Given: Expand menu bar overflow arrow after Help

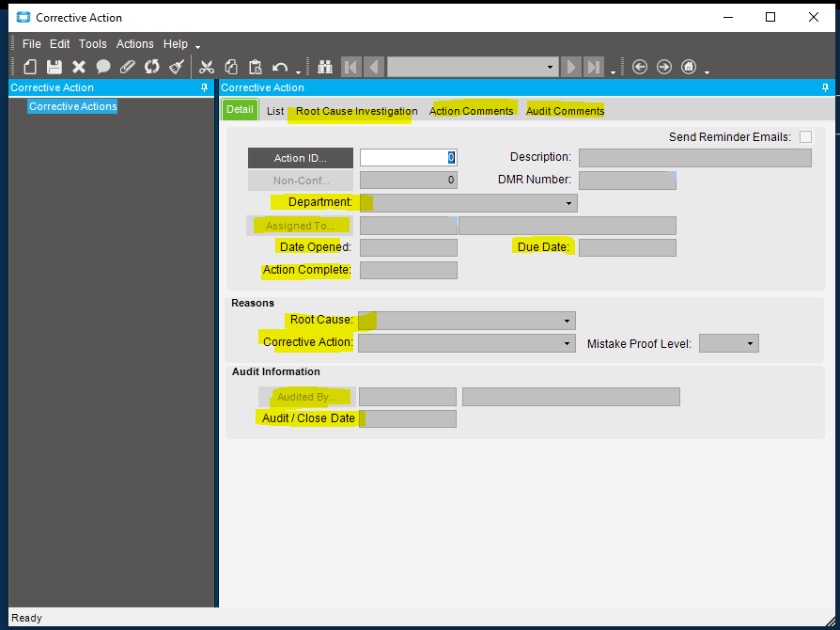Looking at the screenshot, I should point(197,47).
